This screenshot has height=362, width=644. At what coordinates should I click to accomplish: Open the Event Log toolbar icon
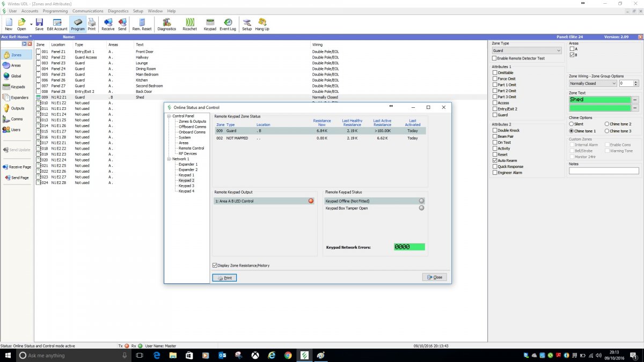point(228,24)
